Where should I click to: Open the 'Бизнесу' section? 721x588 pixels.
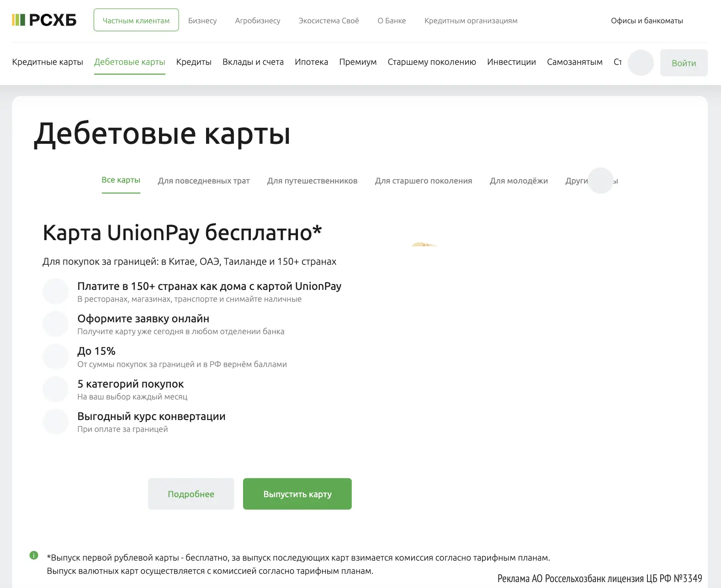pos(202,21)
